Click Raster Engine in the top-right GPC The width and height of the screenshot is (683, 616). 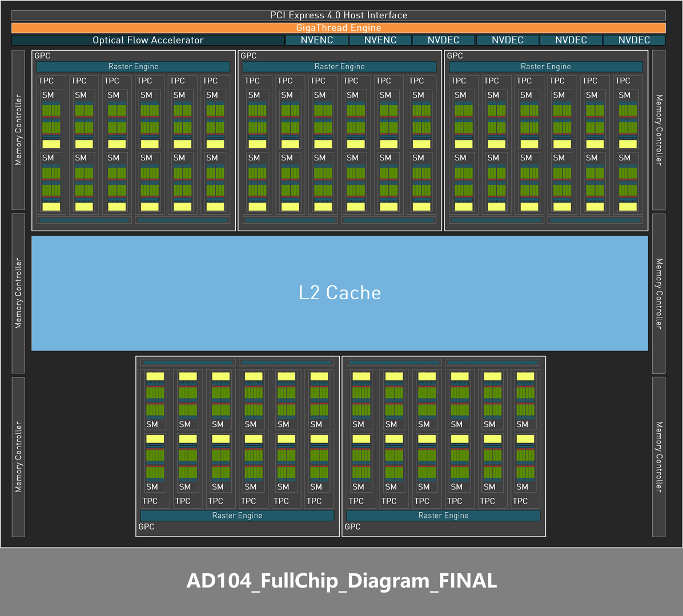(x=546, y=67)
